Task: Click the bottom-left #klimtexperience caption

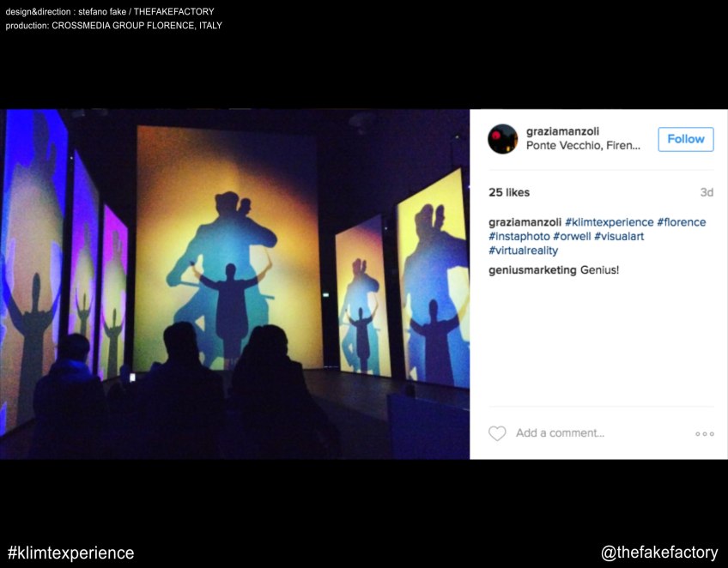Action: coord(71,553)
